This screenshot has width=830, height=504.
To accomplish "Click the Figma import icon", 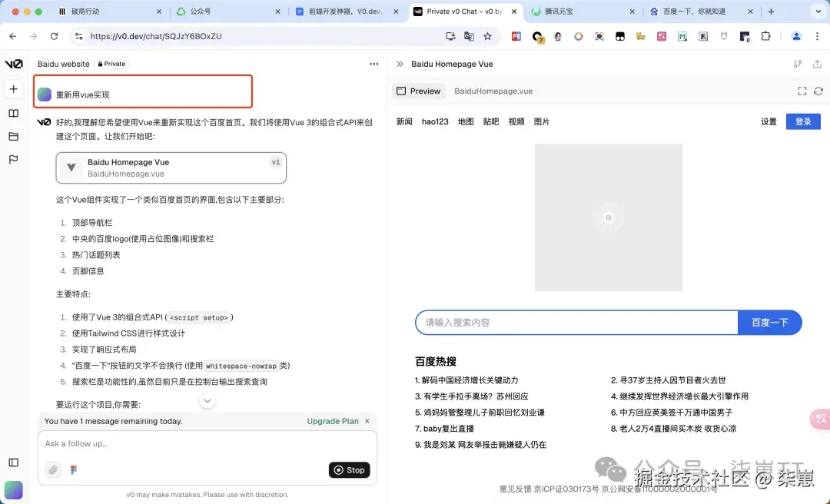I will tap(74, 469).
